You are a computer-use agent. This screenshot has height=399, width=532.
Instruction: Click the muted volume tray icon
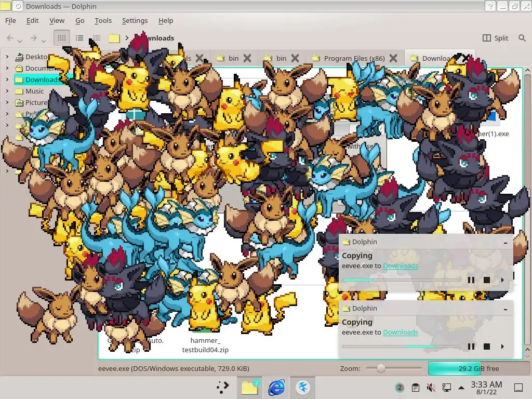(431, 387)
